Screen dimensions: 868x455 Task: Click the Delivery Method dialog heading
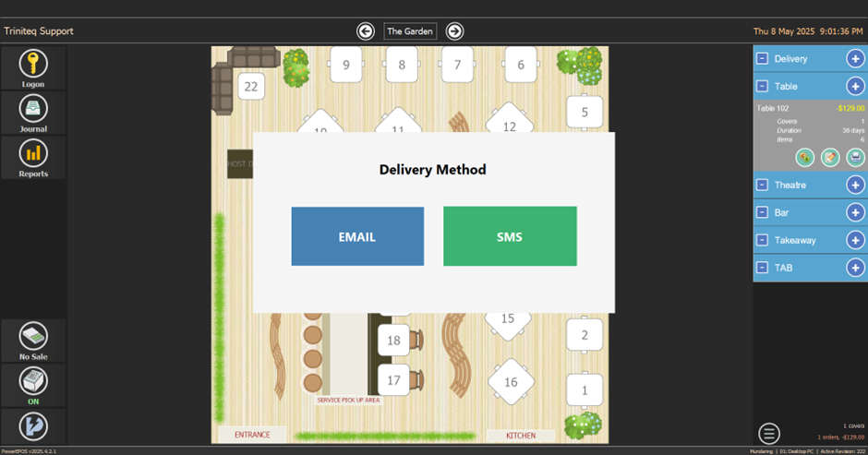[x=433, y=170]
